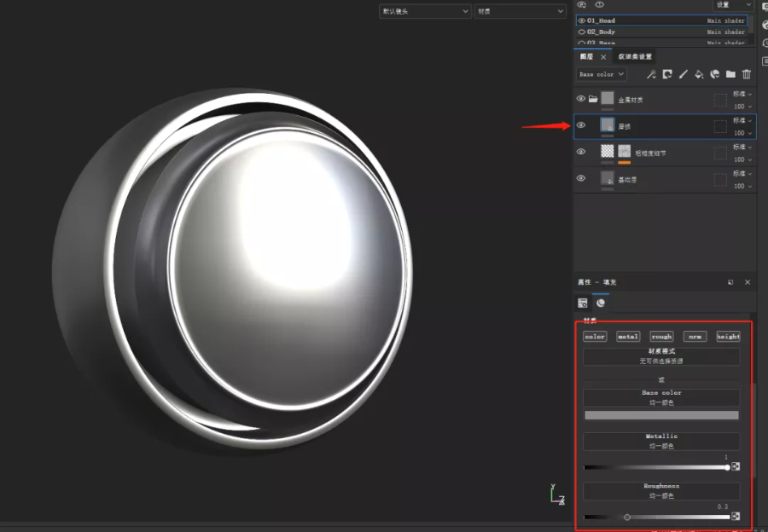Add a fill layer with the bucket icon

[x=699, y=74]
